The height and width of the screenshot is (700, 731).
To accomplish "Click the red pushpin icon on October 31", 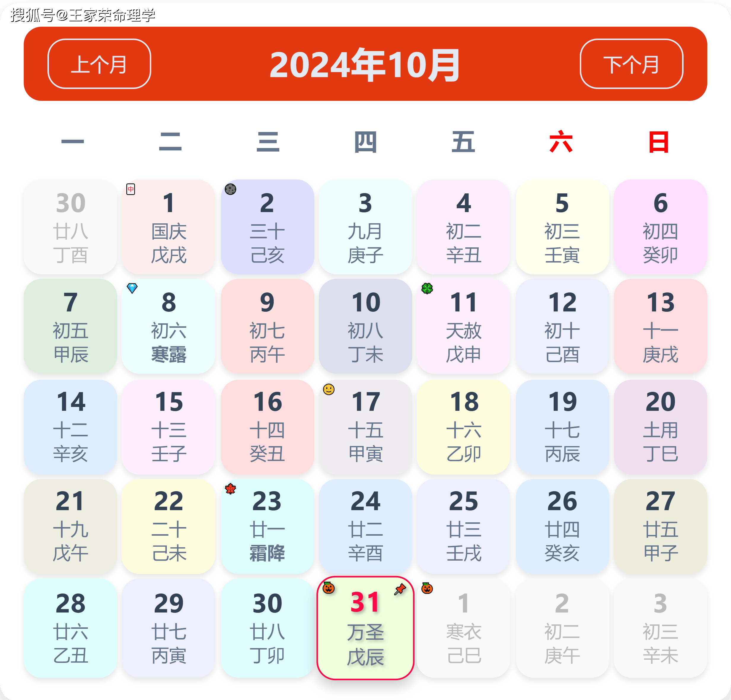I will (400, 589).
